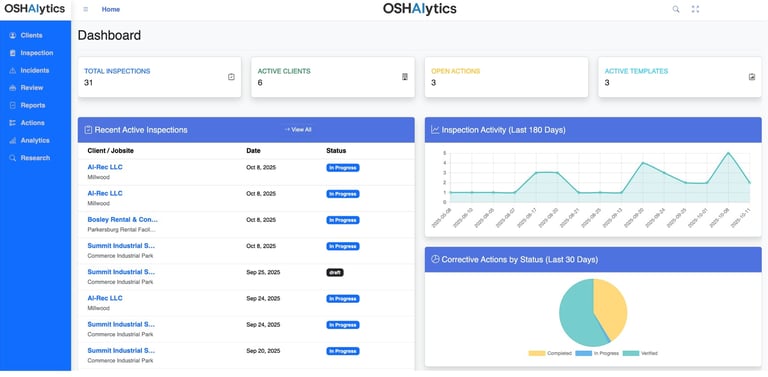The width and height of the screenshot is (768, 377).
Task: Open the Clients menu item
Action: click(31, 35)
